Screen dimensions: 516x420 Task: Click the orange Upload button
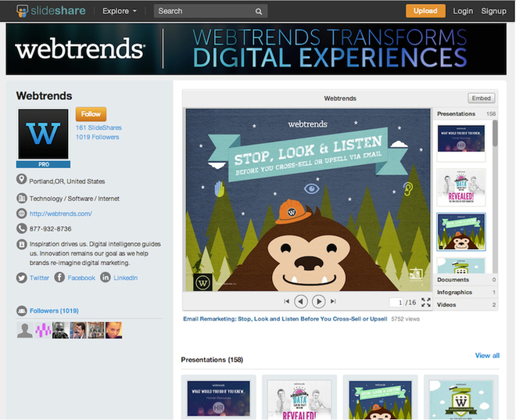pyautogui.click(x=425, y=11)
